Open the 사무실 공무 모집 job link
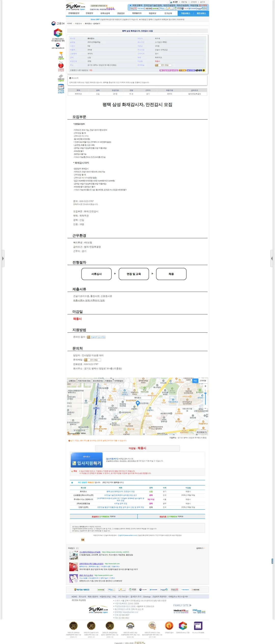Viewport: 275px width, 644px height. pos(120,503)
